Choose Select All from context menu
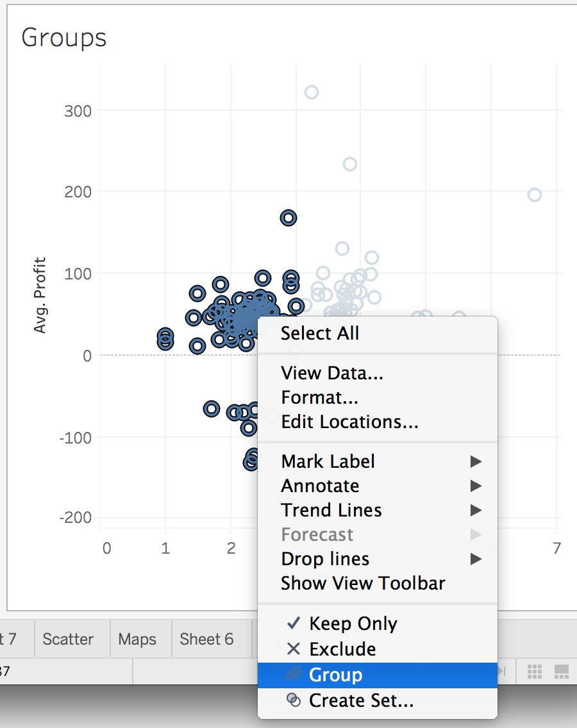This screenshot has width=577, height=728. (x=320, y=333)
